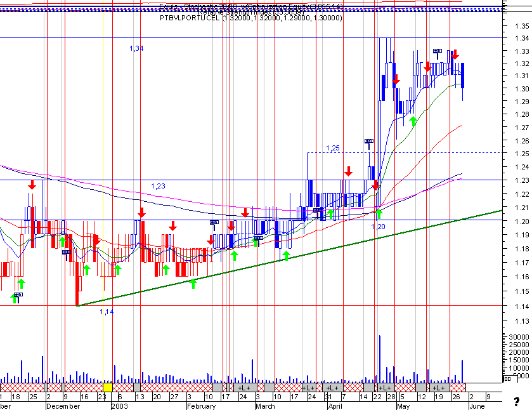Select the 1.13 price axis value
Image resolution: width=532 pixels, height=410 pixels.
pos(522,321)
